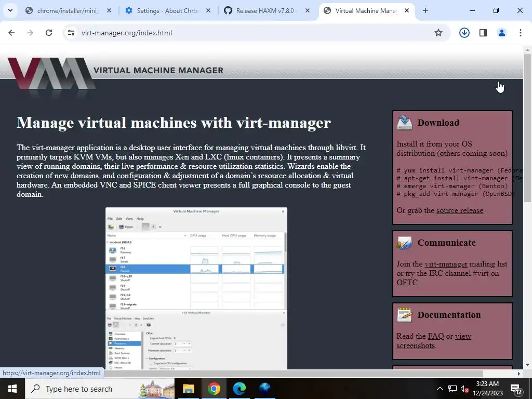Open the source release link
The image size is (532, 399).
coord(460,211)
